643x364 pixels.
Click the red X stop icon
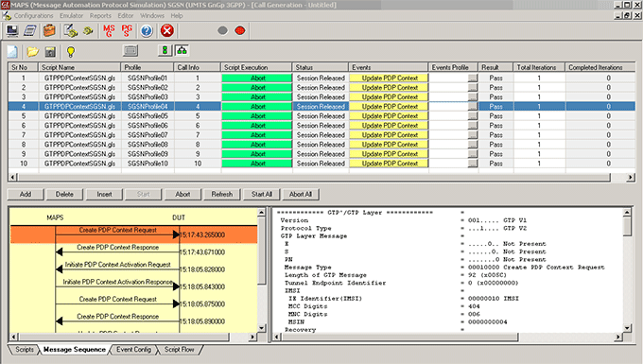tap(167, 31)
